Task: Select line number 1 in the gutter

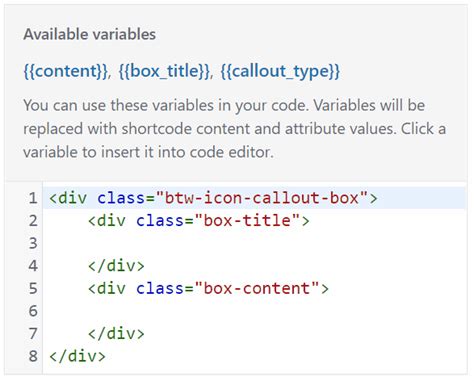Action: (x=33, y=198)
